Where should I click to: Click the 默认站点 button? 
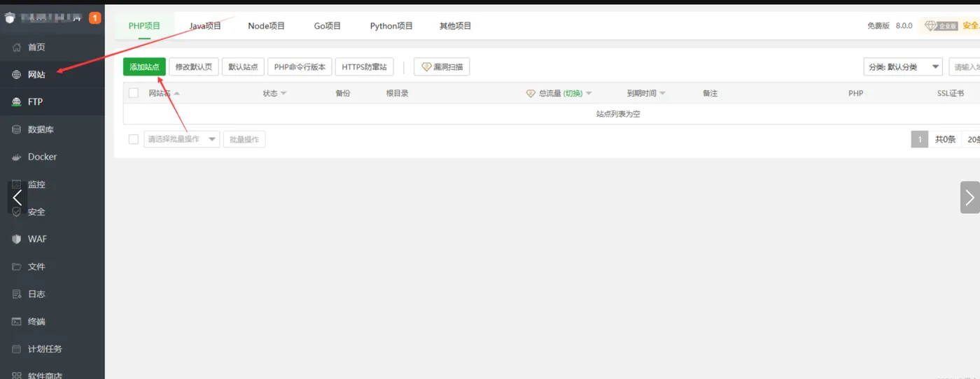tap(243, 67)
